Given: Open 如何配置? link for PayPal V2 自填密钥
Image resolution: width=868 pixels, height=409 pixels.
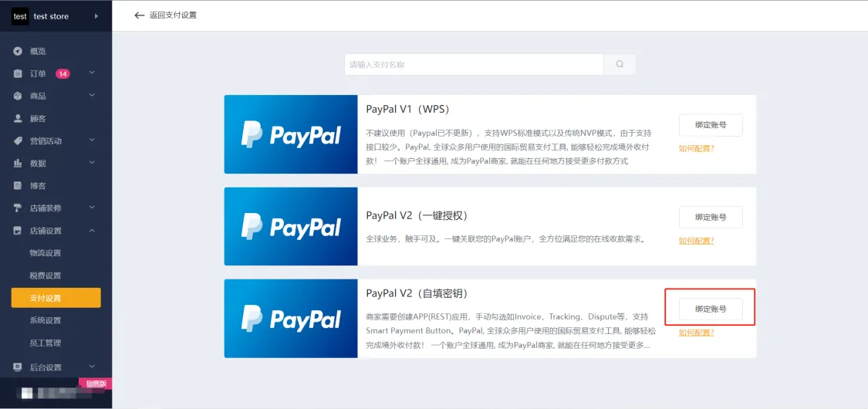Looking at the screenshot, I should coord(697,333).
